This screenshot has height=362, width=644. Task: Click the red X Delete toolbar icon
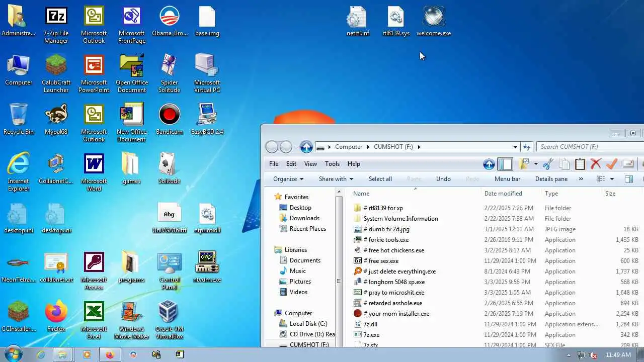(596, 164)
